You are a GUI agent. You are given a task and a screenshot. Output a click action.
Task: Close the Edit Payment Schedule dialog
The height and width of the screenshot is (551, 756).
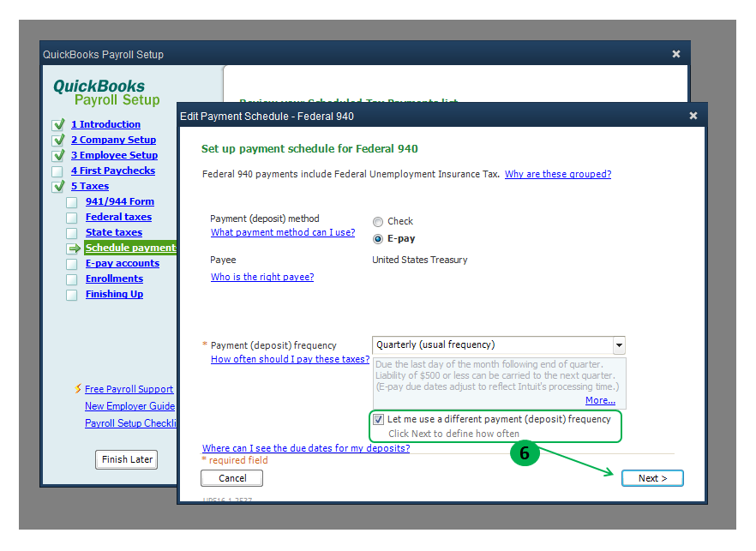point(693,116)
